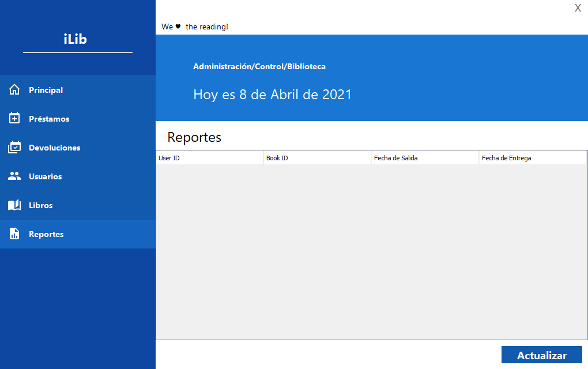Click the Reportes chart document icon
This screenshot has height=369, width=588.
click(x=14, y=234)
